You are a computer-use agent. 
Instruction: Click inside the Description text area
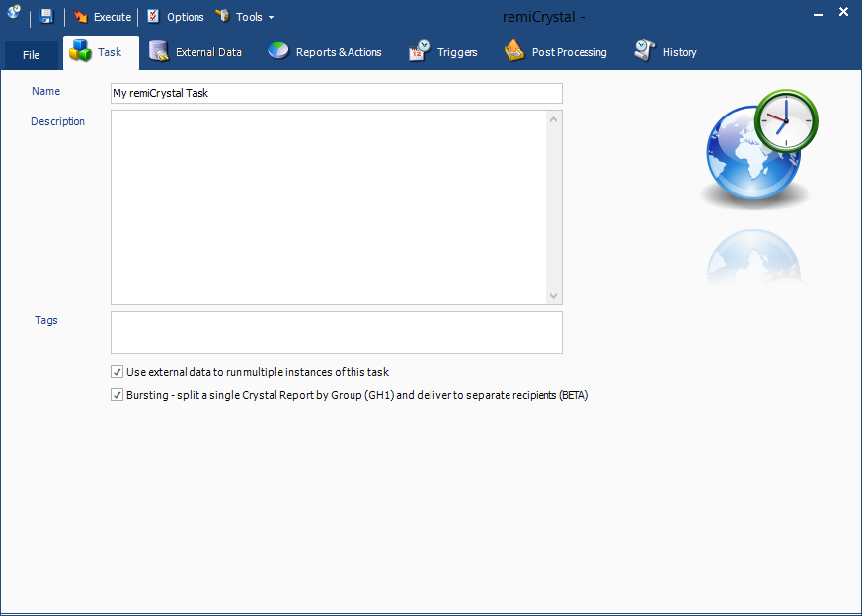[329, 207]
